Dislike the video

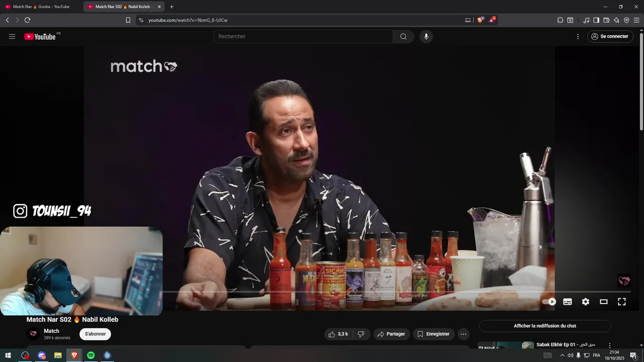coord(361,334)
